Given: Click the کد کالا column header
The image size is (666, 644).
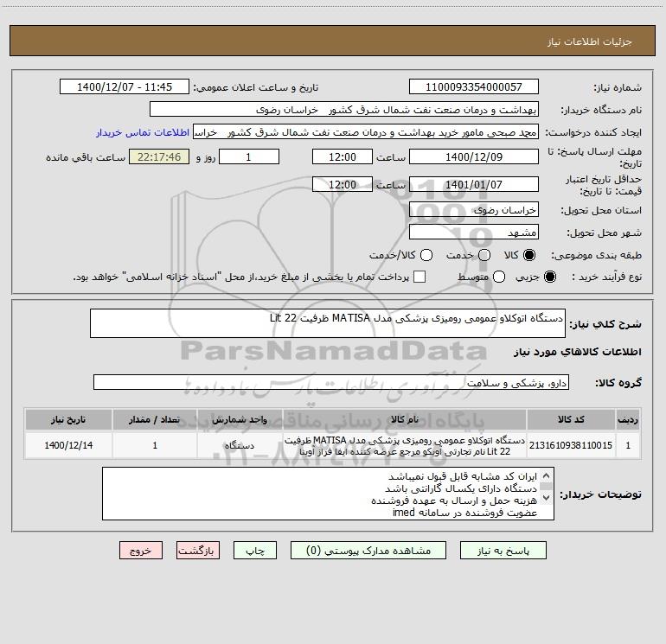Looking at the screenshot, I should point(571,419).
